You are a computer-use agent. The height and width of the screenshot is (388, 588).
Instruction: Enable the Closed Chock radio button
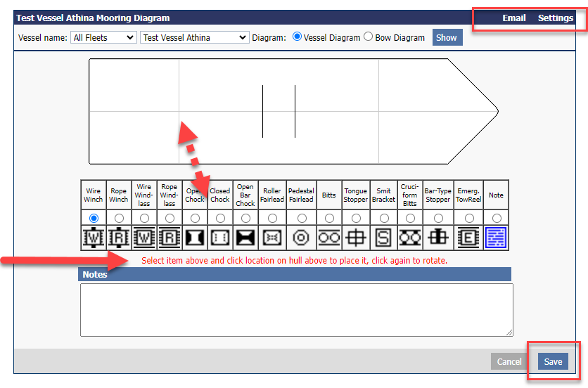[221, 218]
